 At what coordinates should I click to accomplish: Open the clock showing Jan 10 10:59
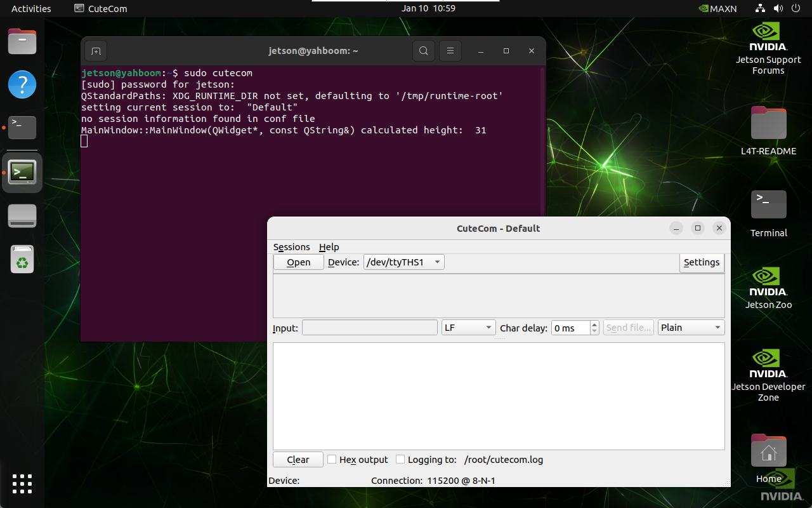(x=428, y=9)
